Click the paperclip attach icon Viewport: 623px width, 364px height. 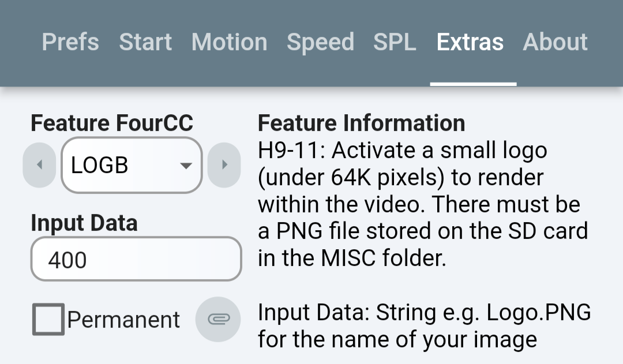218,319
